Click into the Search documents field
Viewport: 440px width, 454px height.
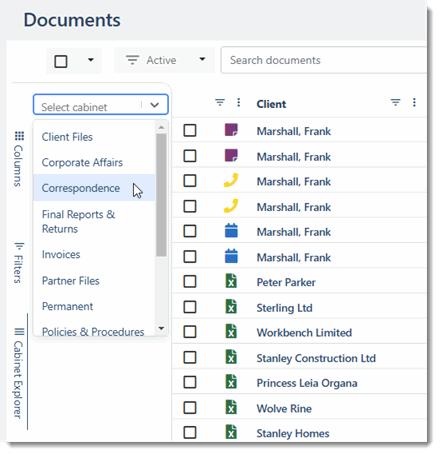(324, 60)
